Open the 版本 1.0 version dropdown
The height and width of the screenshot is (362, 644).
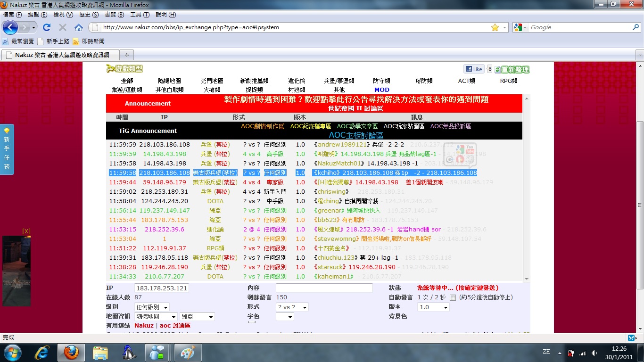pyautogui.click(x=433, y=307)
